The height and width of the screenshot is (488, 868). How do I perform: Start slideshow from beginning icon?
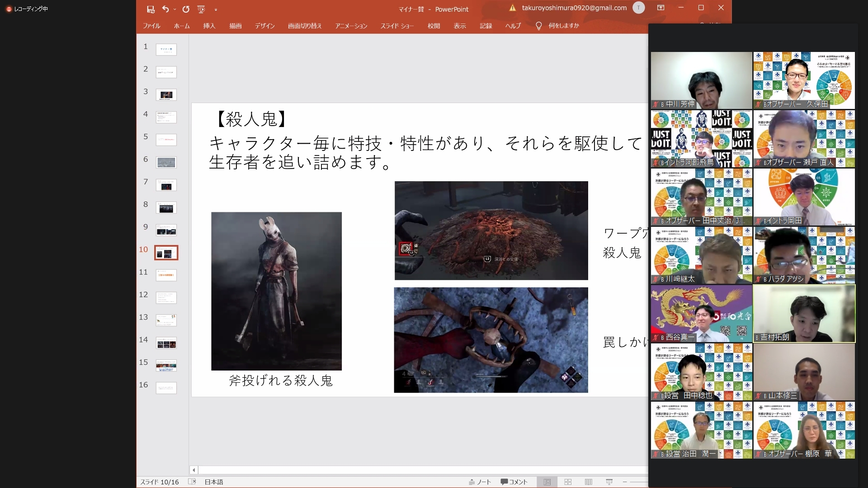(x=201, y=9)
